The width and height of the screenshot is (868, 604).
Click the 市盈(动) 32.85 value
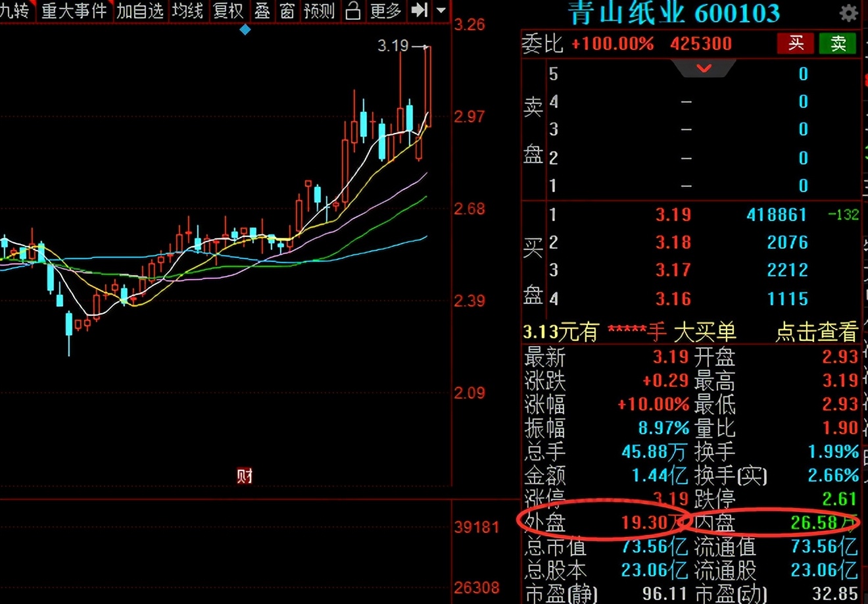point(835,593)
